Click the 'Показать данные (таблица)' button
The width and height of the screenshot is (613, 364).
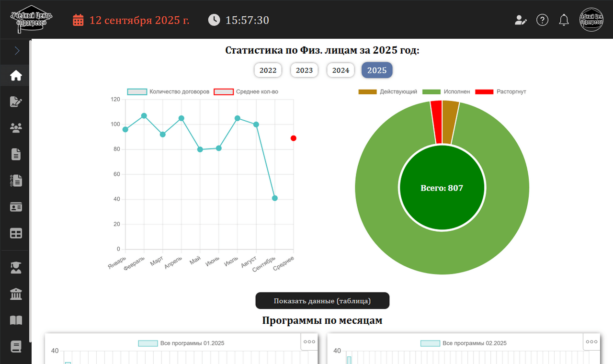click(x=322, y=300)
